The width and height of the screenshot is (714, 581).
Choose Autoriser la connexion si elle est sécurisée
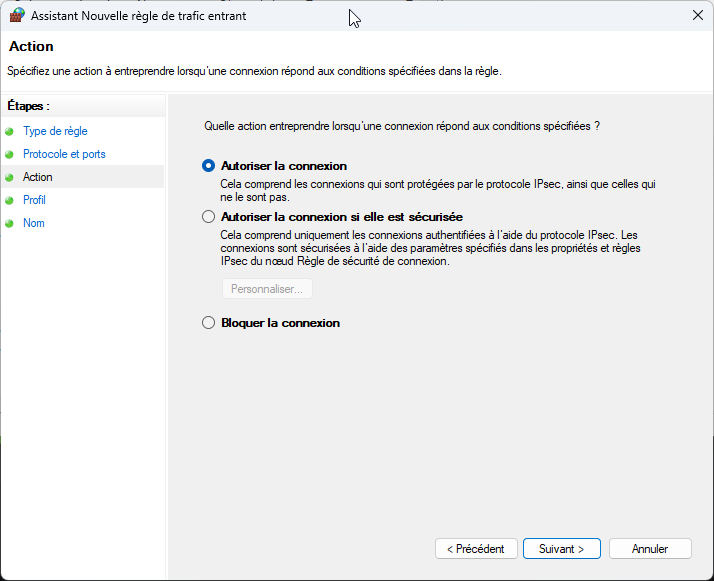pyautogui.click(x=208, y=216)
